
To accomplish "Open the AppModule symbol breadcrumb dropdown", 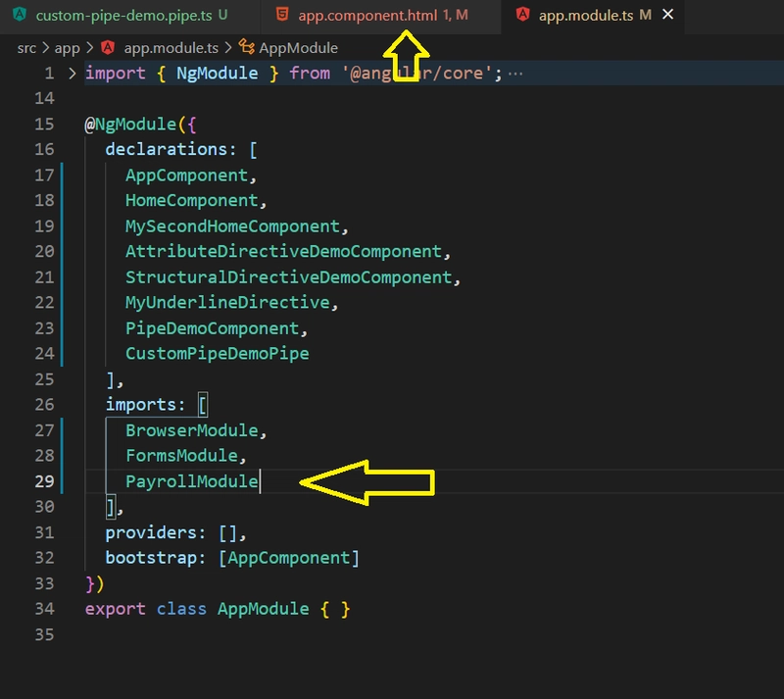I will click(x=298, y=48).
